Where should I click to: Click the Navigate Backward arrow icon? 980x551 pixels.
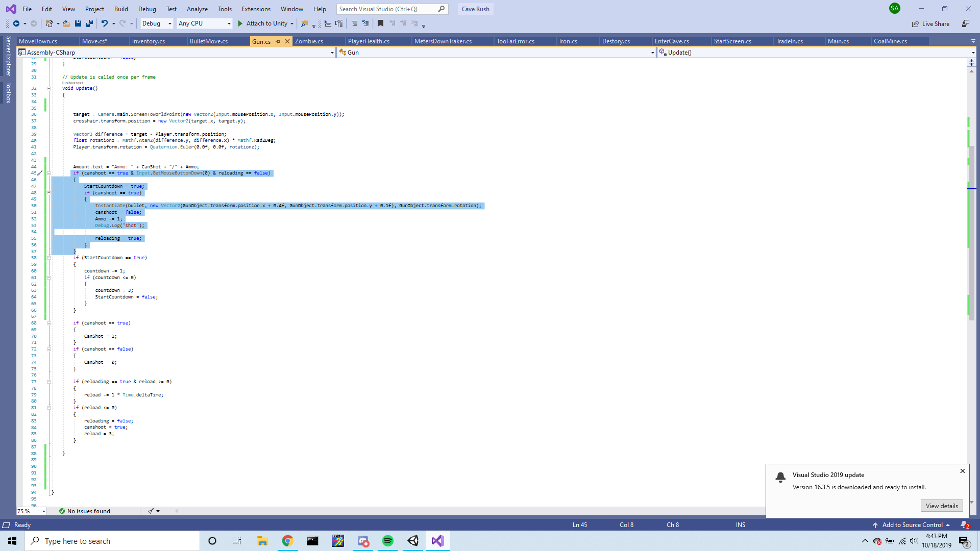(16, 23)
